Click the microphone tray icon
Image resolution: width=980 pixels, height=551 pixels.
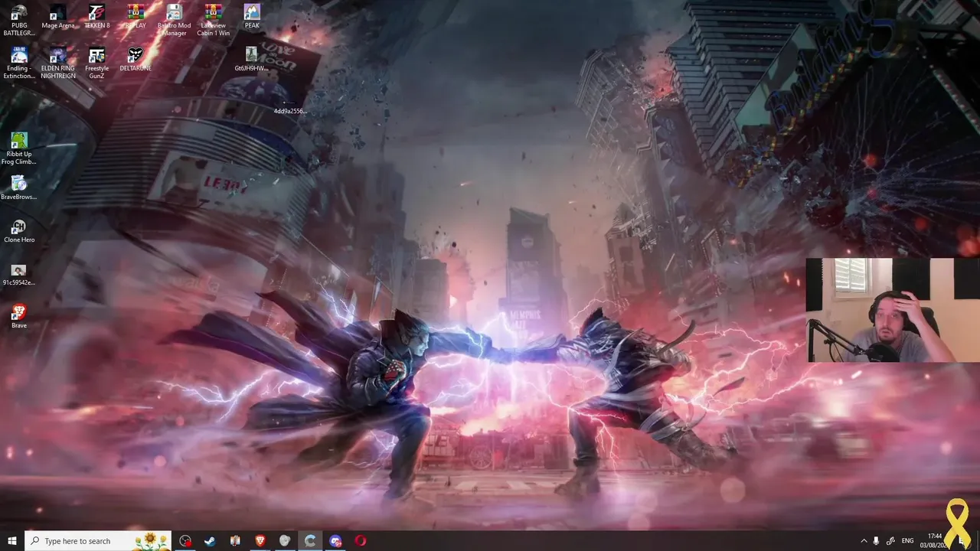point(876,541)
